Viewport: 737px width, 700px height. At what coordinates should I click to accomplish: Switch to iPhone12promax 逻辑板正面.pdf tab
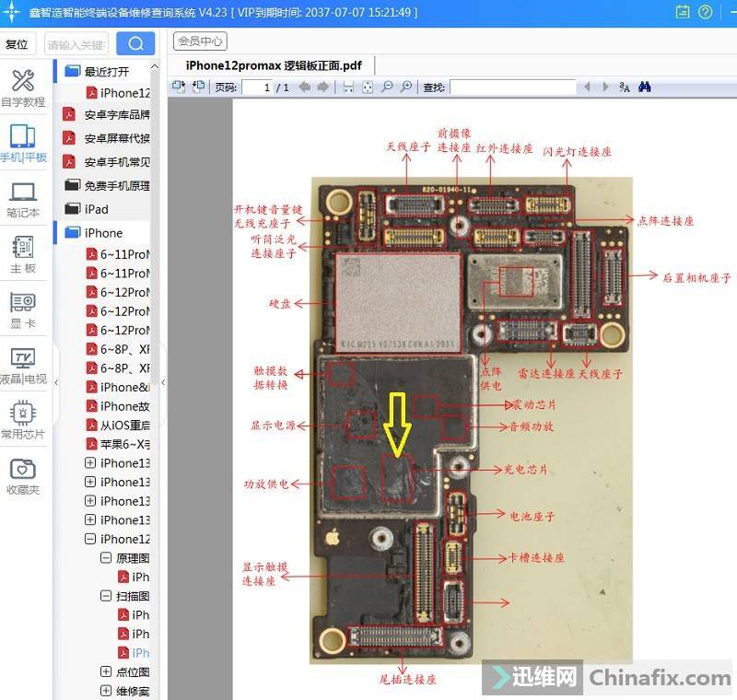pyautogui.click(x=274, y=64)
